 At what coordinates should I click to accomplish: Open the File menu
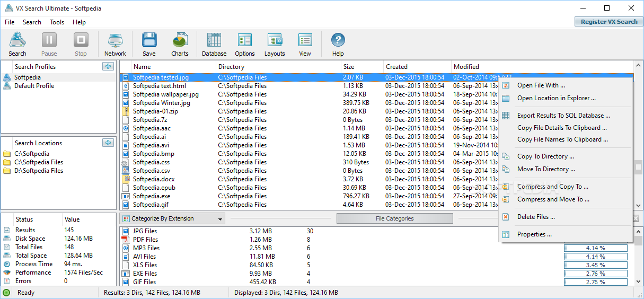(10, 22)
